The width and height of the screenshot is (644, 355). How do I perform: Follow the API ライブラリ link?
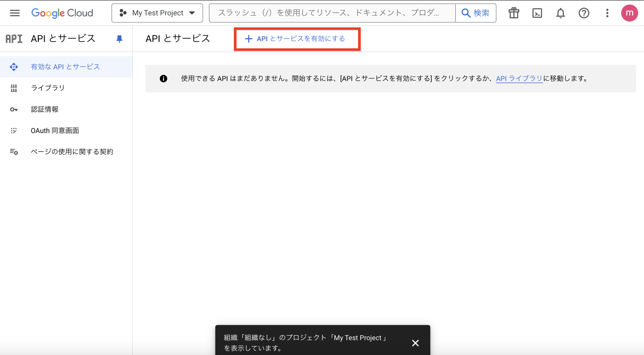click(519, 79)
